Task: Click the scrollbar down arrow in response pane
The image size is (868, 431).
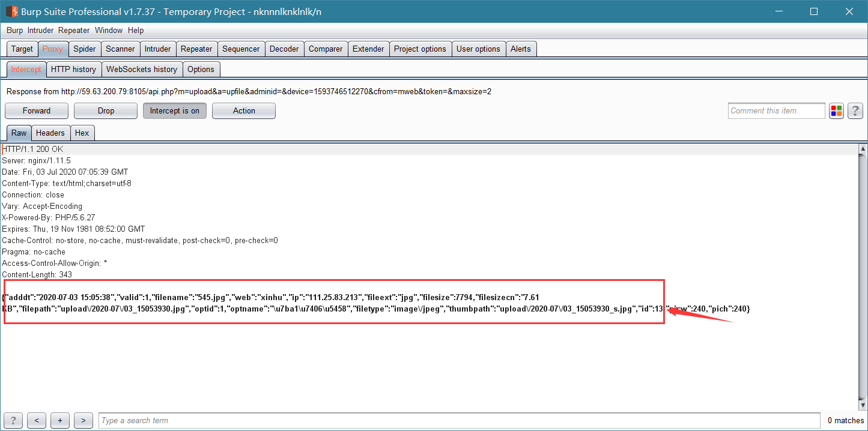Action: (x=863, y=405)
